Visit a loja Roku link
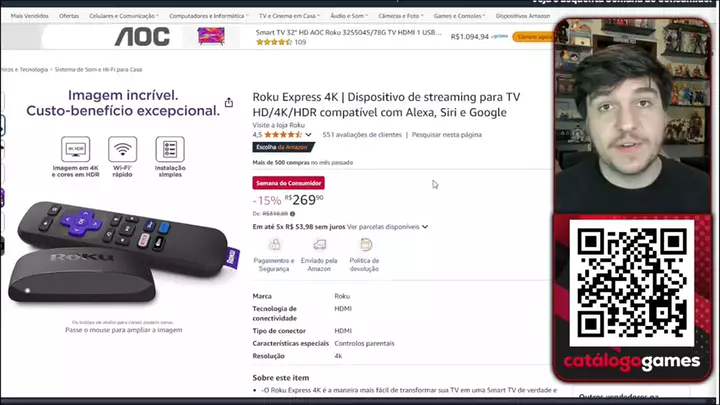Image resolution: width=720 pixels, height=405 pixels. click(x=278, y=125)
